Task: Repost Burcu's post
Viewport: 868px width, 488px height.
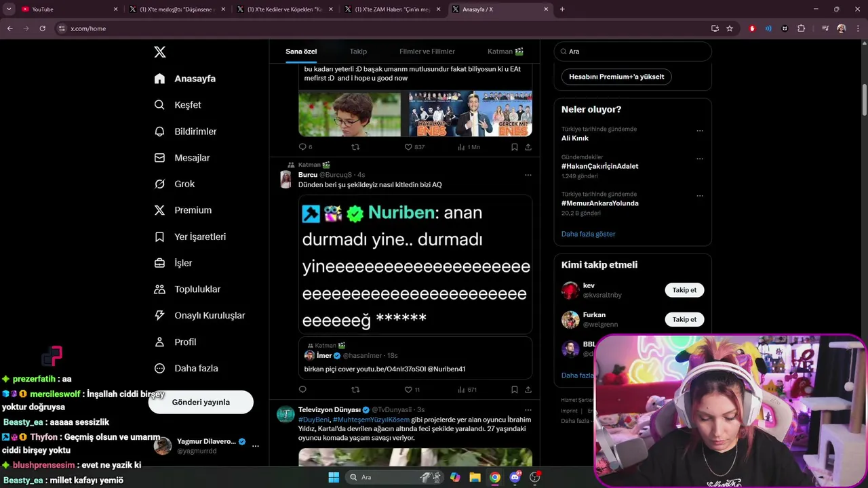Action: [355, 390]
